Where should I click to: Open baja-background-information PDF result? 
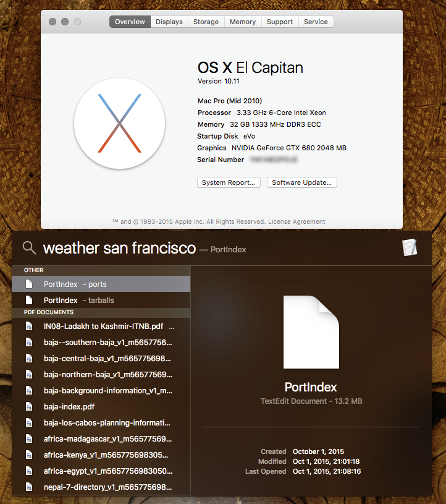pos(101,391)
